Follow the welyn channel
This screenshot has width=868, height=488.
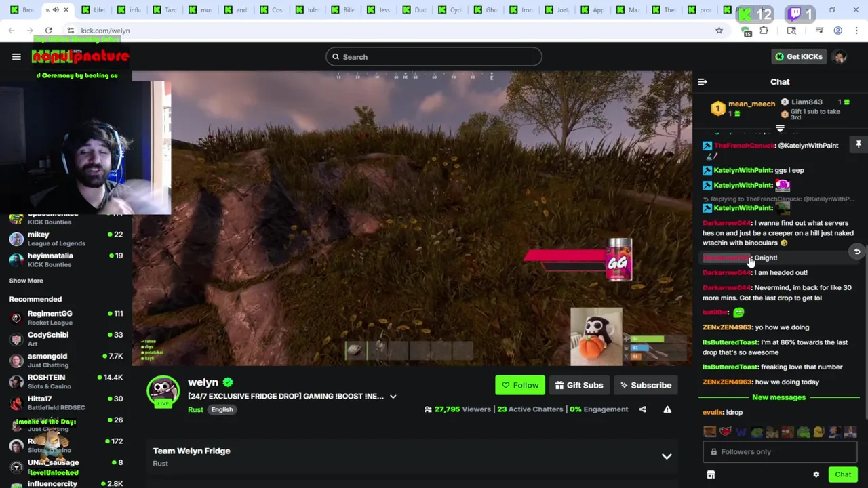pos(520,386)
